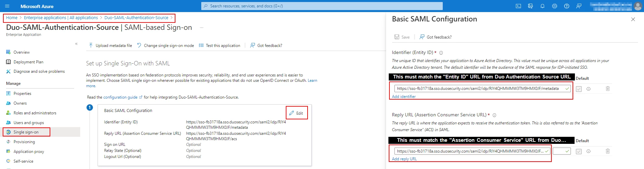Open the Azure portal hamburger menu
The width and height of the screenshot is (644, 169).
pyautogui.click(x=7, y=6)
